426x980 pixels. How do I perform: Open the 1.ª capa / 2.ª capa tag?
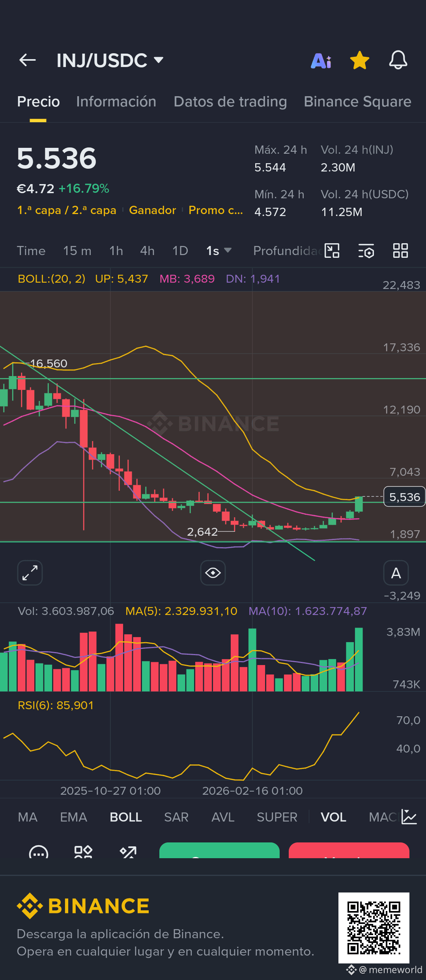click(x=67, y=210)
